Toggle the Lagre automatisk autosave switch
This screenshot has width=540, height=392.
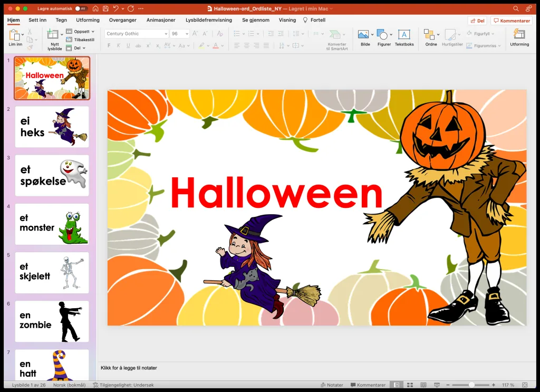pos(81,9)
